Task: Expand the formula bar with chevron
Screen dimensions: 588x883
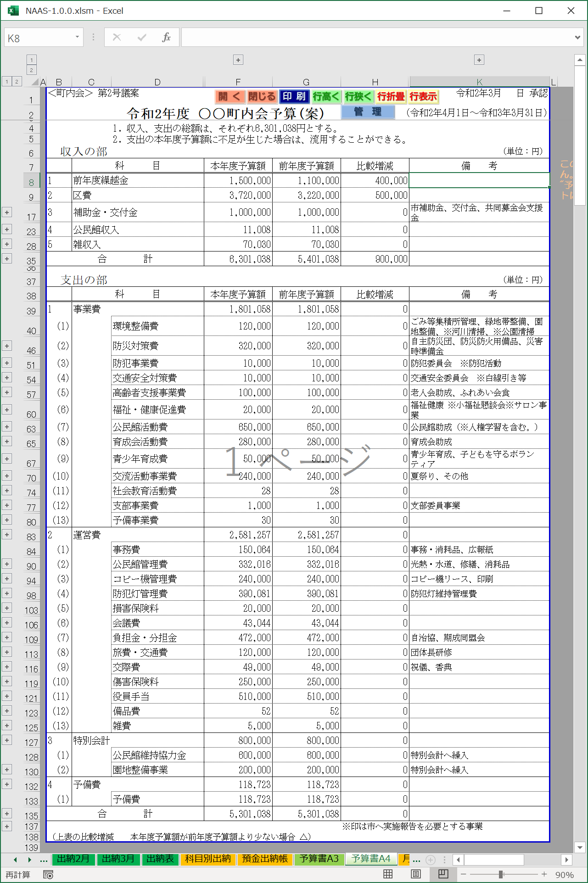Action: pos(577,38)
